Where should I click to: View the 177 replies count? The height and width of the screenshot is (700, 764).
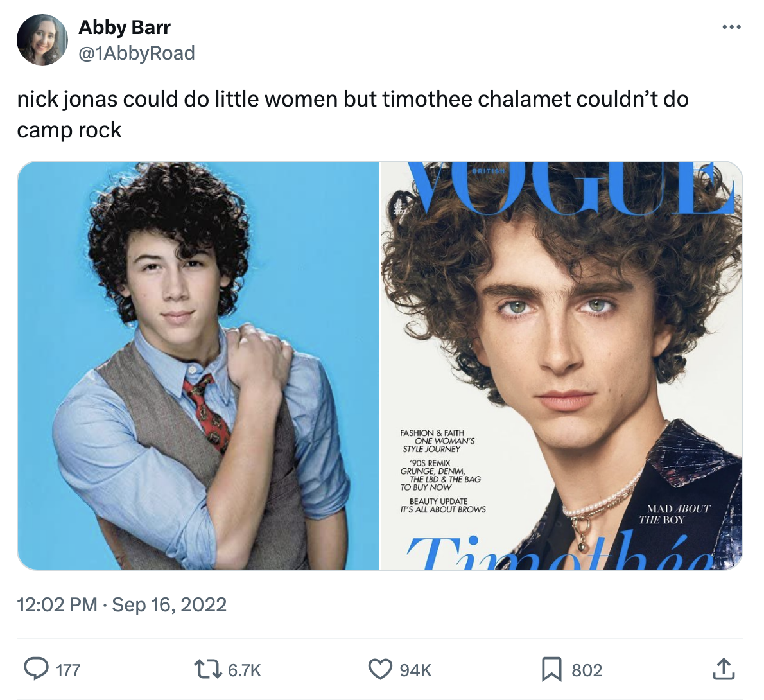[x=68, y=670]
